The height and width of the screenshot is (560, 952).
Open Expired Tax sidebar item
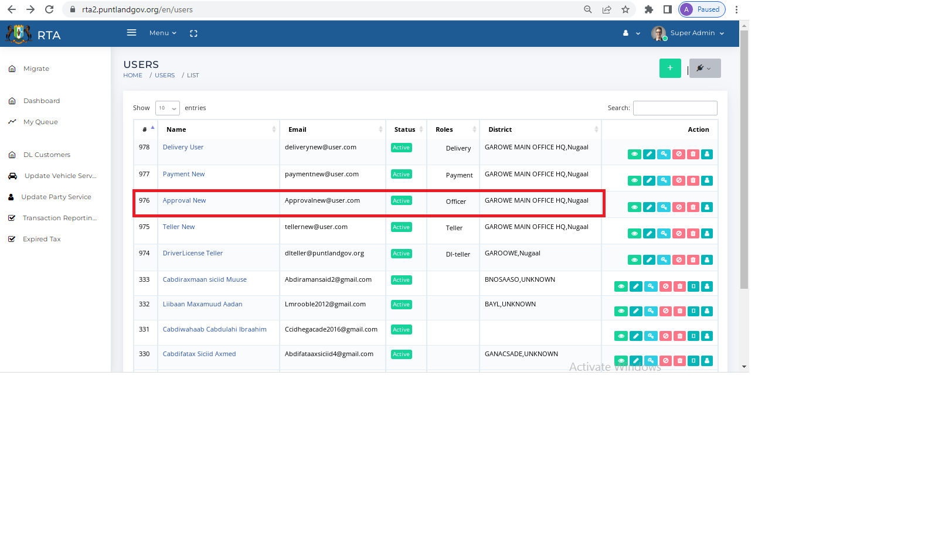pyautogui.click(x=41, y=239)
